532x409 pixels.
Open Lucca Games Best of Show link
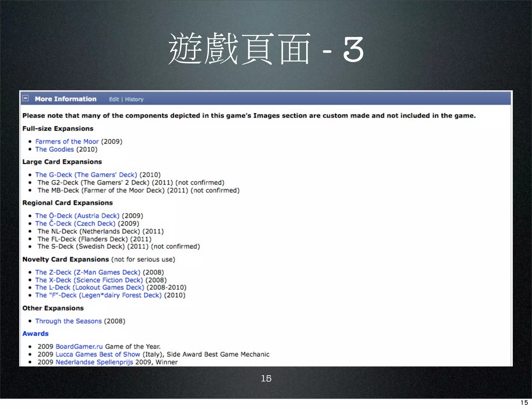click(98, 354)
